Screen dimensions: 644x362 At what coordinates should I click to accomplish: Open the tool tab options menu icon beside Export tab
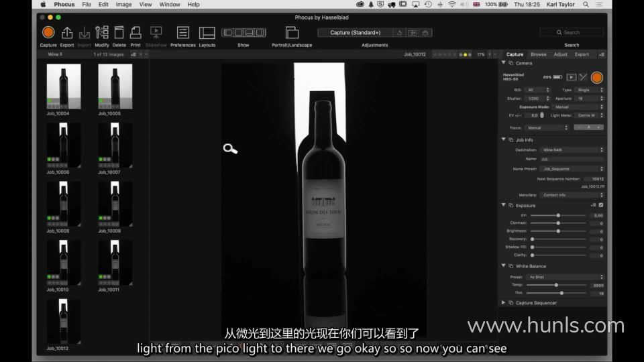click(602, 54)
